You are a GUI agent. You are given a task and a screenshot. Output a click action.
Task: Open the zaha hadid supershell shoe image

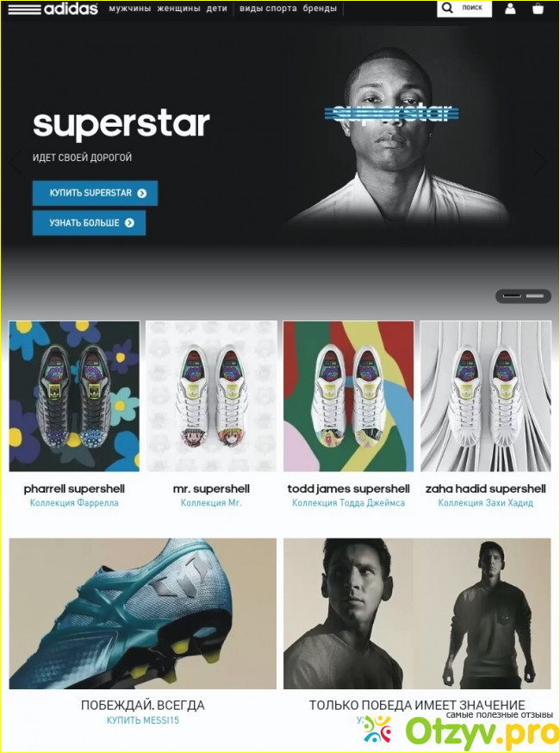point(486,396)
